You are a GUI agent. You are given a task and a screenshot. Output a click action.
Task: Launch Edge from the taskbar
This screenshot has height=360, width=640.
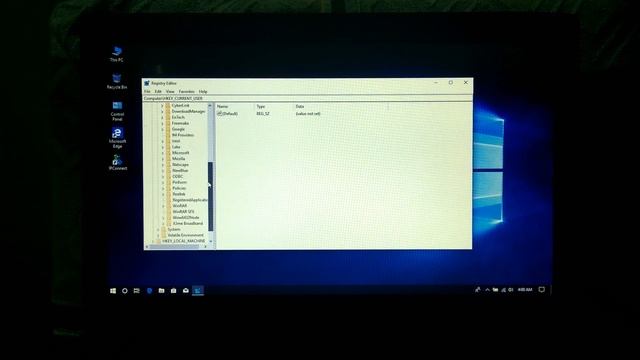pyautogui.click(x=149, y=291)
